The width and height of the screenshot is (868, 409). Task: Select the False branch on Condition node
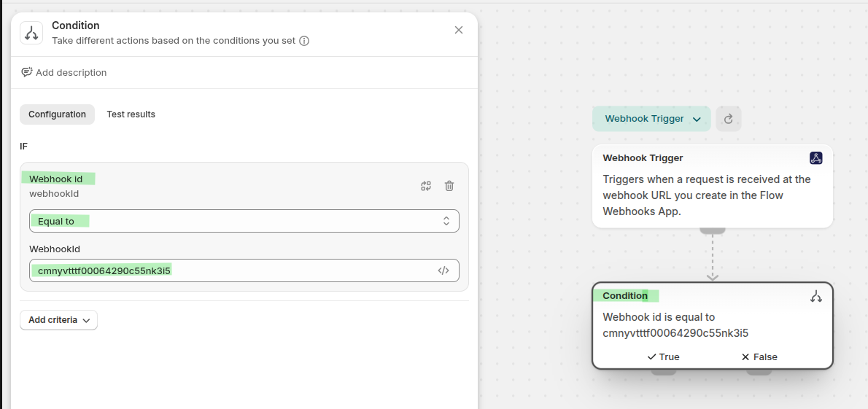click(x=759, y=357)
